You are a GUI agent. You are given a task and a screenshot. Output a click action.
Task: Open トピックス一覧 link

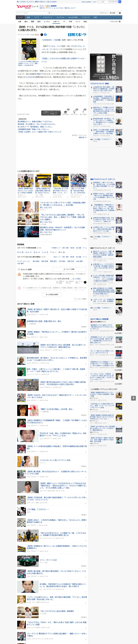pyautogui.click(x=115, y=21)
